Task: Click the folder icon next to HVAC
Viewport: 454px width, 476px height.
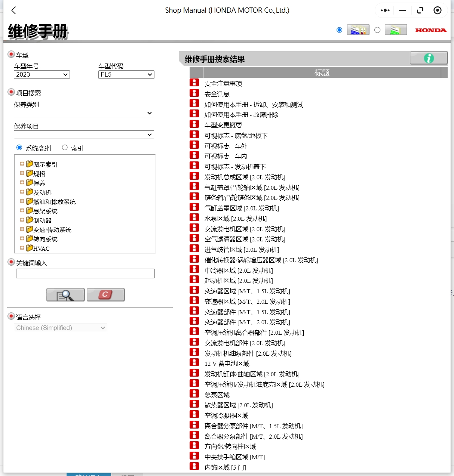Action: 30,248
